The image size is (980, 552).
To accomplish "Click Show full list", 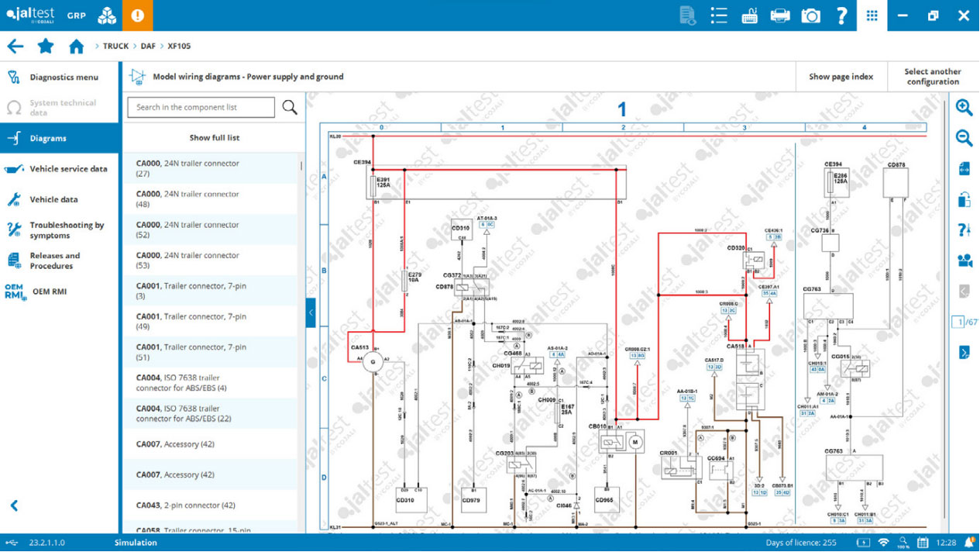I will (x=215, y=138).
